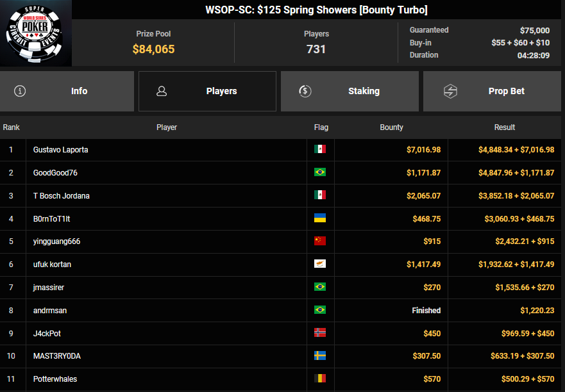This screenshot has height=392, width=565.
Task: Click the Sweden flag for MAST3RY0DA
Action: [320, 356]
